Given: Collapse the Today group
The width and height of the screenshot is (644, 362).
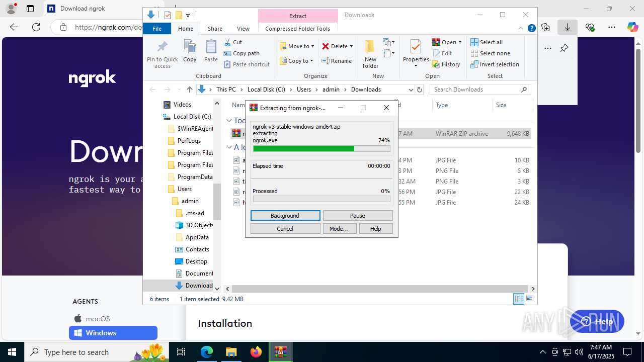Looking at the screenshot, I should pyautogui.click(x=229, y=121).
